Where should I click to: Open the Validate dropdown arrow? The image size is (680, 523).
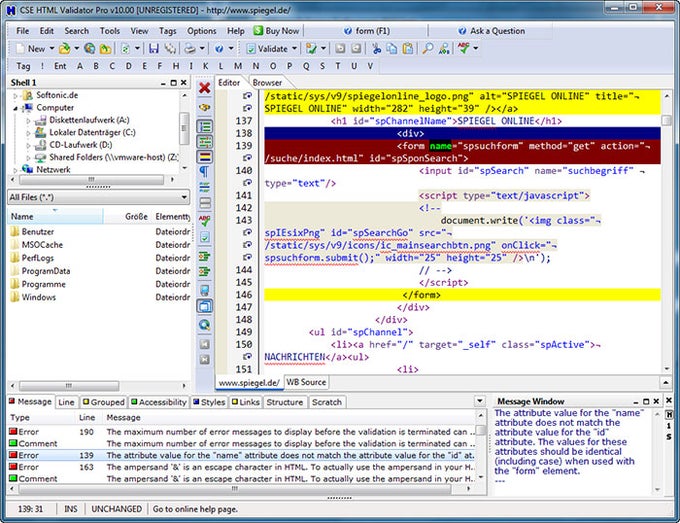295,48
